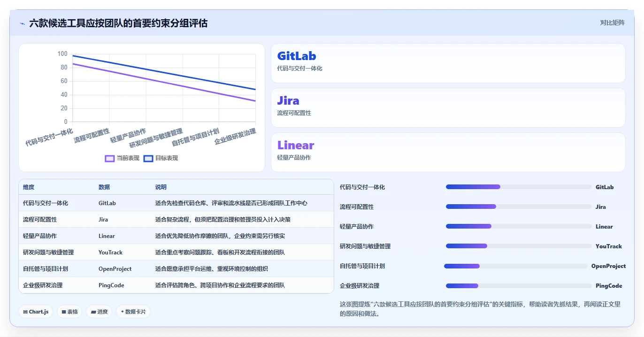Toggle the 目标表现 legend entry
Image resolution: width=644 pixels, height=337 pixels.
point(161,158)
